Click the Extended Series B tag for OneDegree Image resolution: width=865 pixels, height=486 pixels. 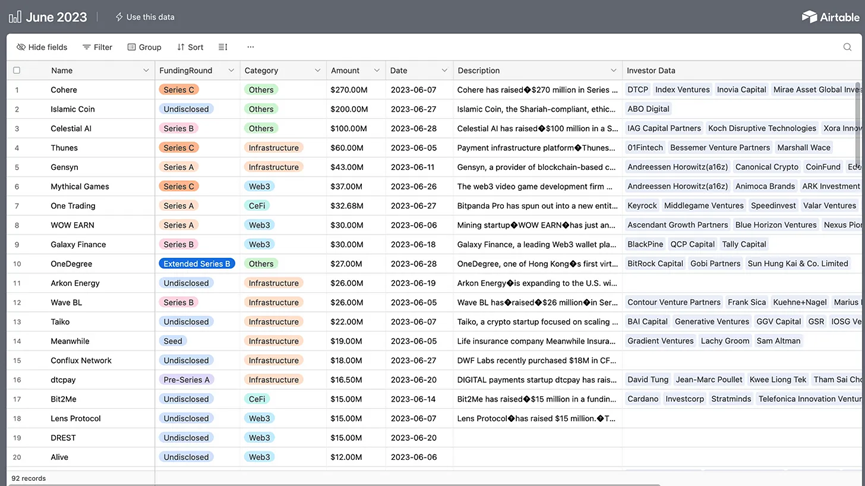click(x=197, y=264)
